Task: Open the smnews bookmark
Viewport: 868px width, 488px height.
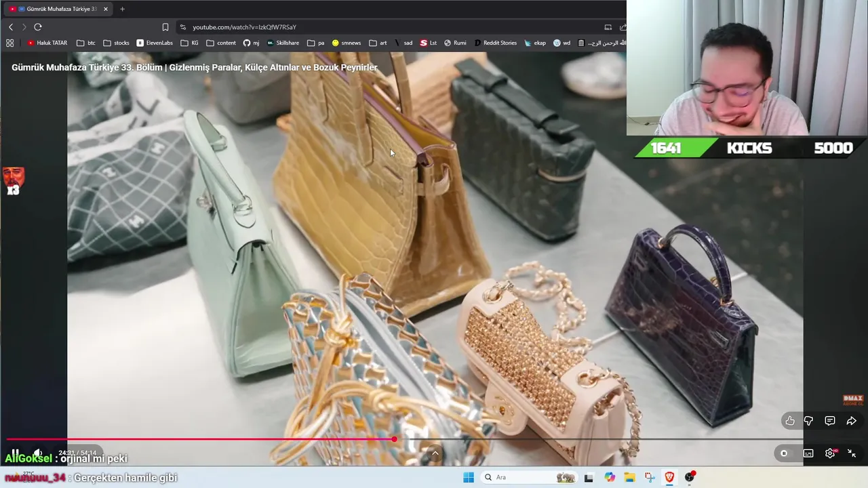Action: point(347,43)
